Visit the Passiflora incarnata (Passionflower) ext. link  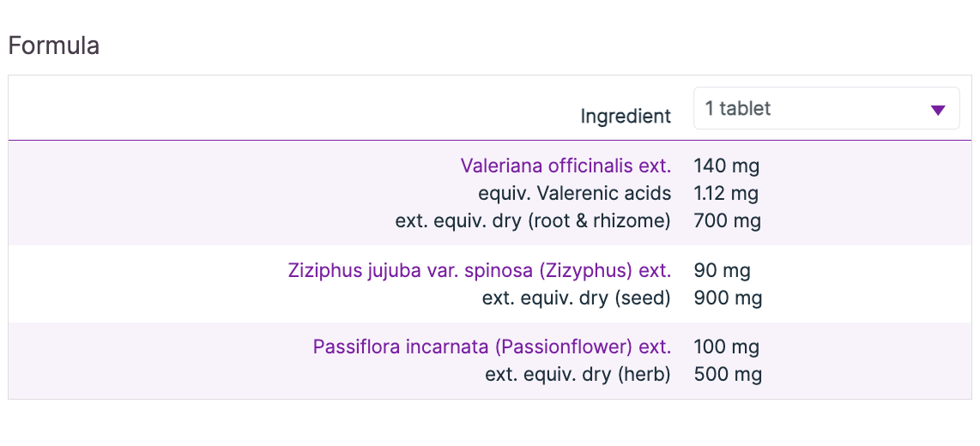tap(492, 347)
